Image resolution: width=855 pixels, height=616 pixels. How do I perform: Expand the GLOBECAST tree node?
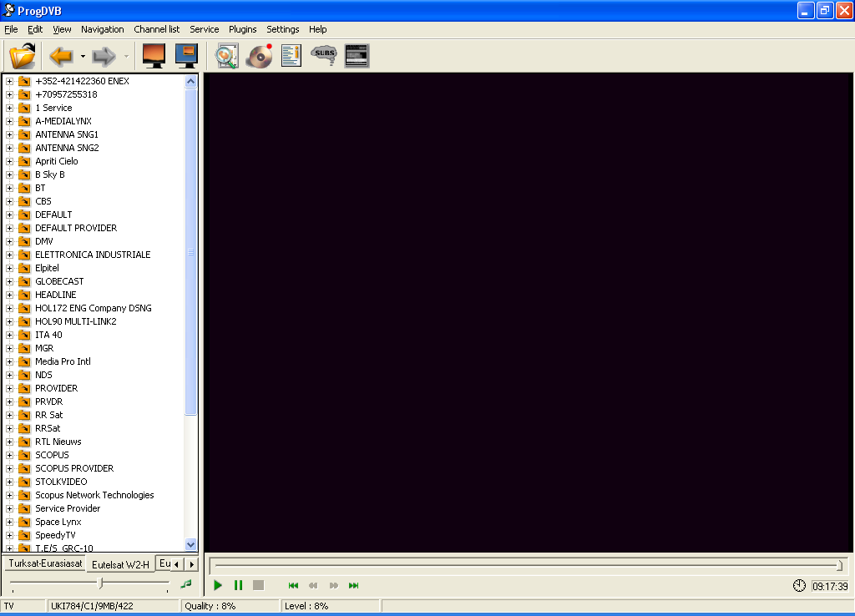[x=10, y=281]
